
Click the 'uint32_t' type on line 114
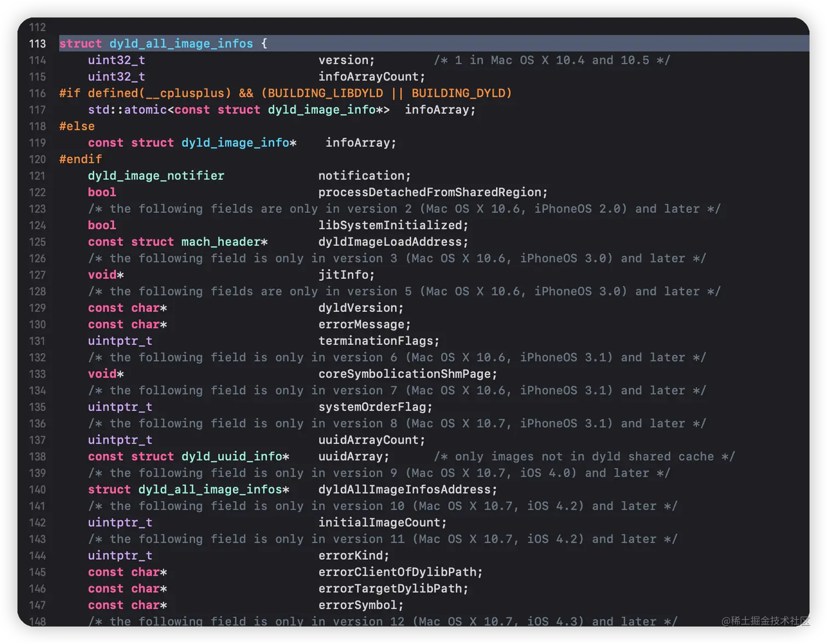117,60
